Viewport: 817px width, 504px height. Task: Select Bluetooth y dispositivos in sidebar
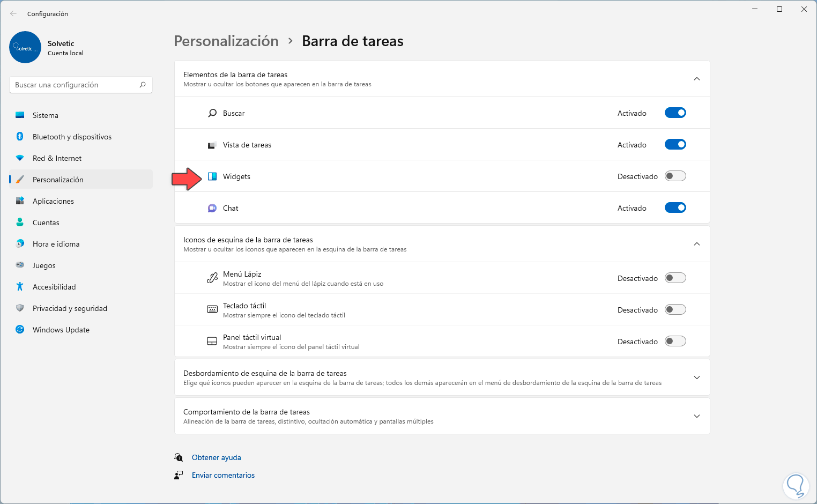[x=72, y=137]
